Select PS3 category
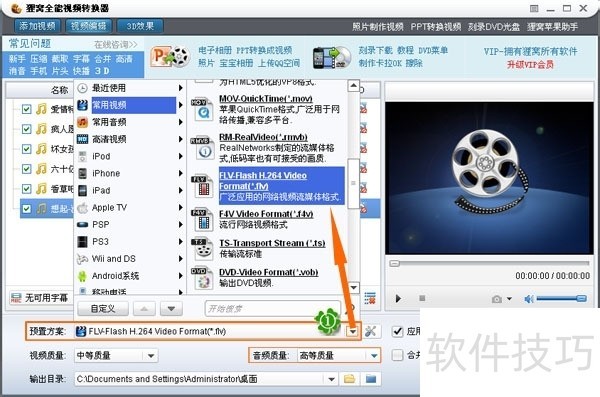 click(130, 242)
